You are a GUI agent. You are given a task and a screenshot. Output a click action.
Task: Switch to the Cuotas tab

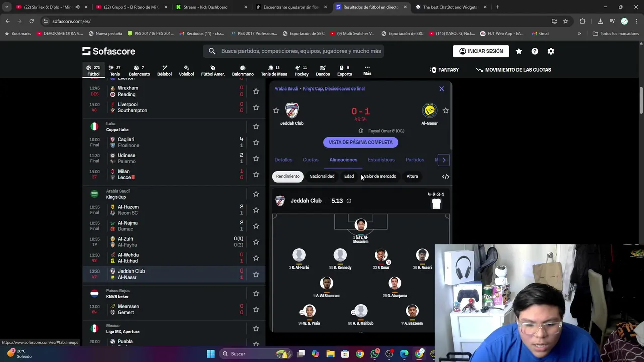[x=310, y=160]
